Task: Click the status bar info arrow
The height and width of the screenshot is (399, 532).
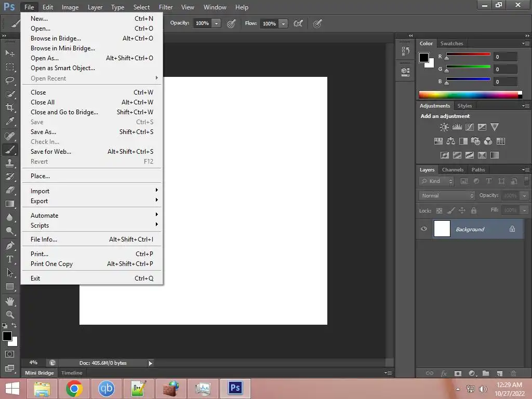Action: pos(150,363)
